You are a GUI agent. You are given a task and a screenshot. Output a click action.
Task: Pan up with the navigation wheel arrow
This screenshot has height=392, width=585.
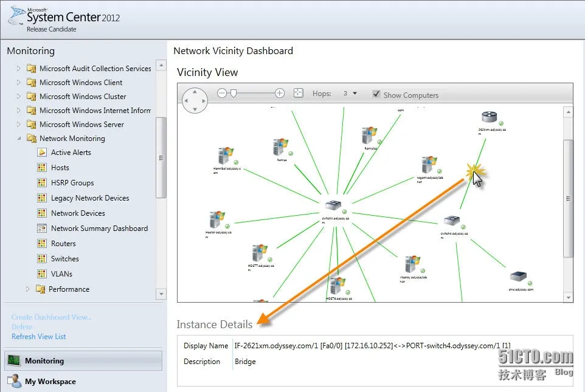(195, 92)
